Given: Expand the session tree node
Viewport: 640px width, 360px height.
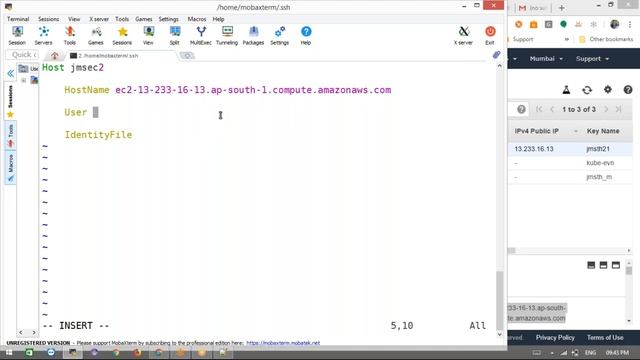Looking at the screenshot, I should click(x=24, y=80).
